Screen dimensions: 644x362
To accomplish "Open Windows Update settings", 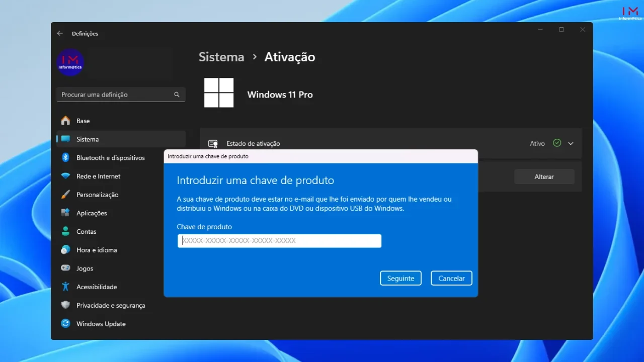I will coord(121,323).
